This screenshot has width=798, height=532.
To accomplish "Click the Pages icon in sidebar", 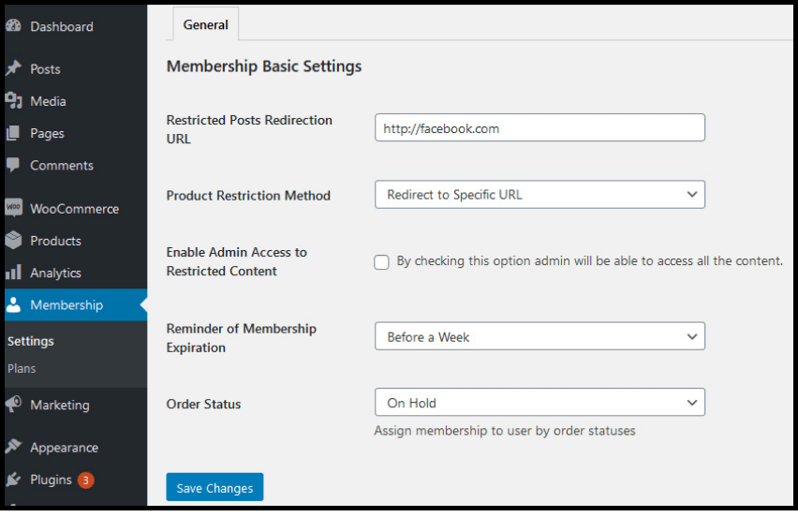I will click(x=13, y=133).
